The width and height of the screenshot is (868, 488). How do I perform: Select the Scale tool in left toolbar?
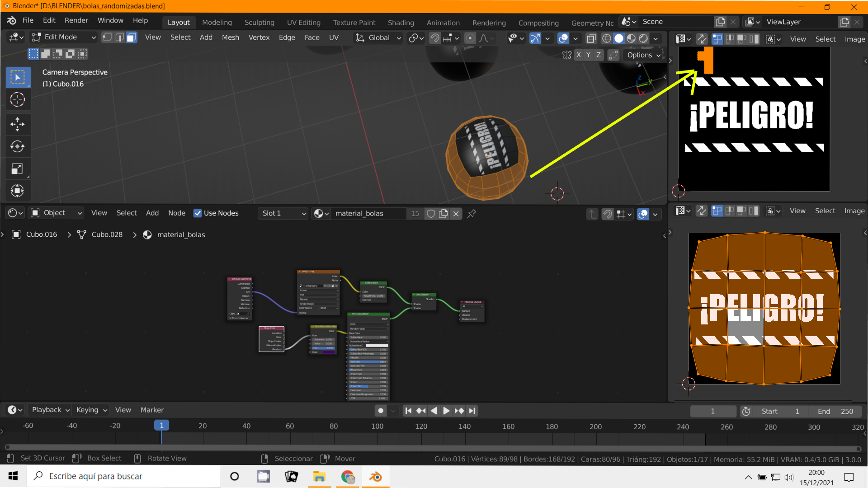tap(17, 169)
